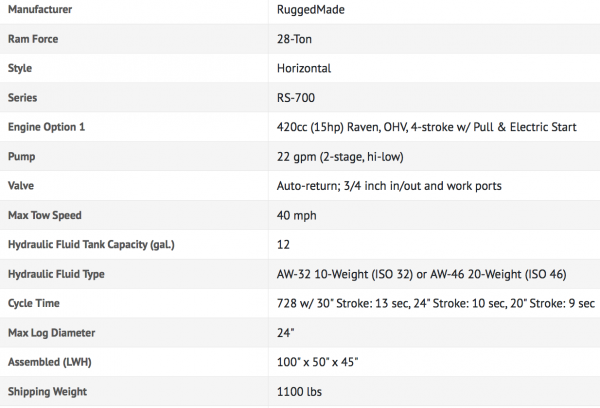The height and width of the screenshot is (408, 600).
Task: Click the Cycle Time stroke values
Action: (x=435, y=303)
